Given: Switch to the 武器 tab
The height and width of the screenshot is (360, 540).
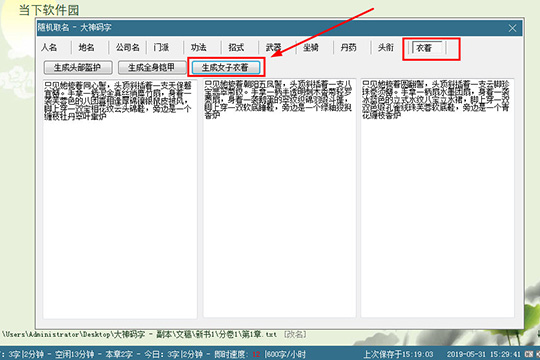Looking at the screenshot, I should coord(273,47).
